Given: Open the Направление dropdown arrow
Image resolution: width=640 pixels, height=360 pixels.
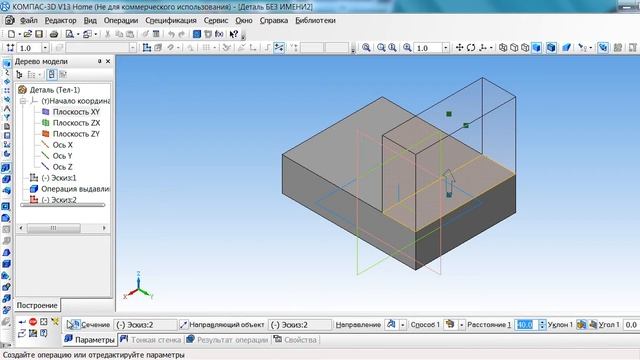Looking at the screenshot, I should click(402, 325).
